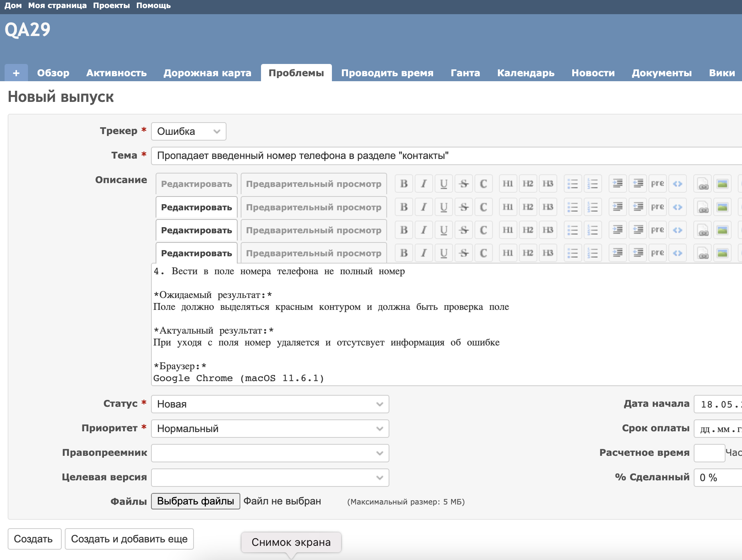The width and height of the screenshot is (742, 560).
Task: Open the bottommost Предварительный просмотр tab
Action: coord(314,253)
